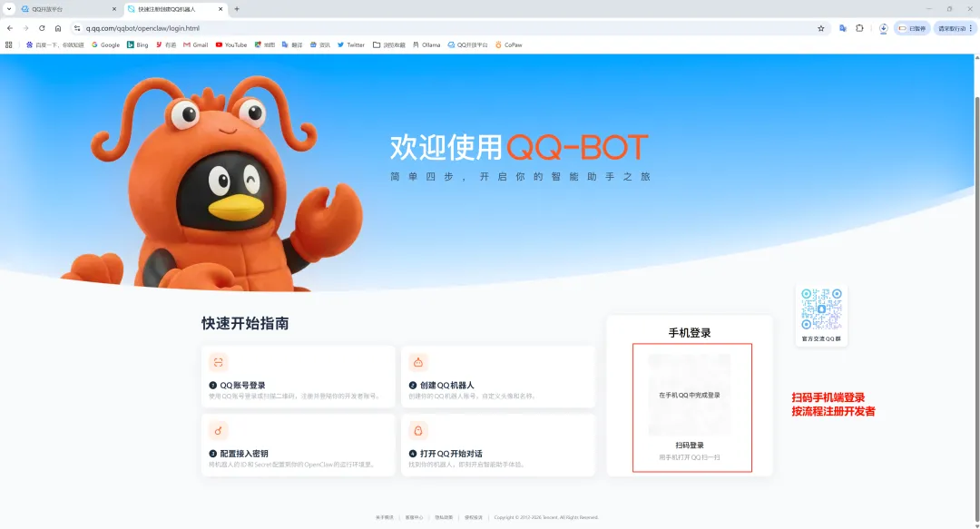Click the 已暂停 profile button
This screenshot has width=980, height=529.
pyautogui.click(x=912, y=28)
